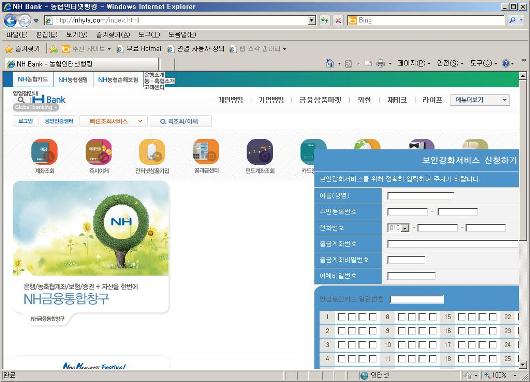Open the 보기(V) menu

tap(76, 34)
